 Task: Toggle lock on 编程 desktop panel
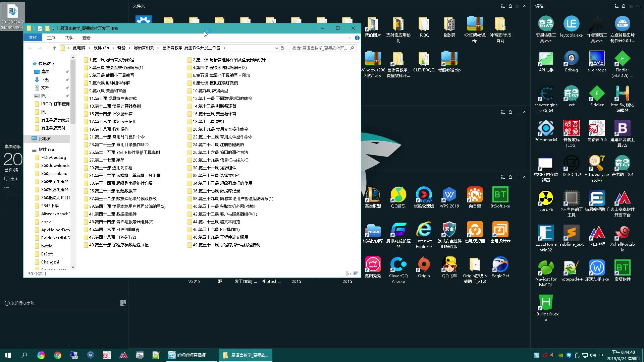pos(624,6)
